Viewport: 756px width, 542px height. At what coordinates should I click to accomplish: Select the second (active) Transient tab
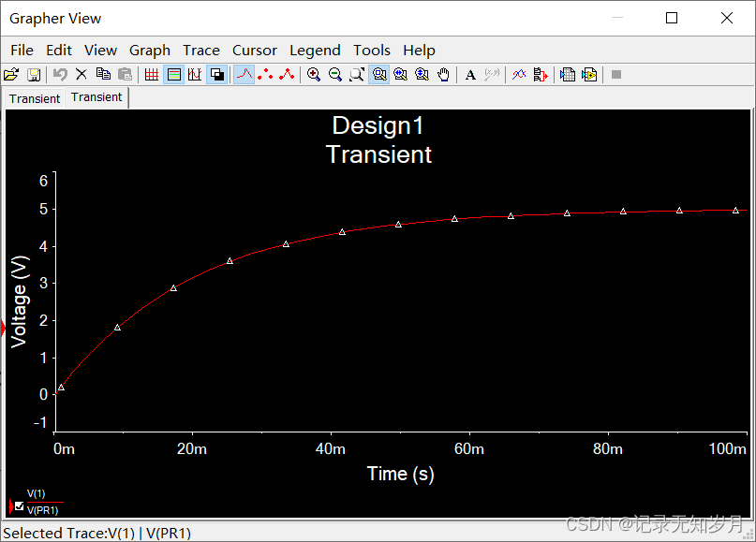[x=96, y=96]
